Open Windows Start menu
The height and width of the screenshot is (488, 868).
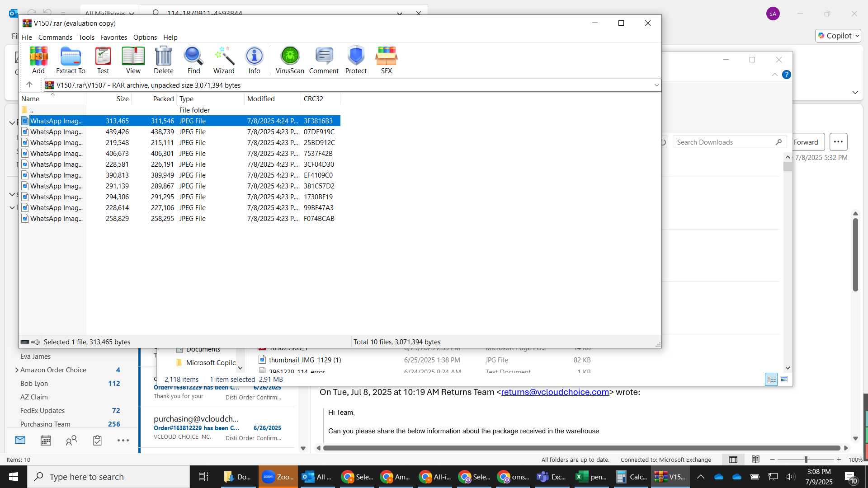tap(14, 477)
